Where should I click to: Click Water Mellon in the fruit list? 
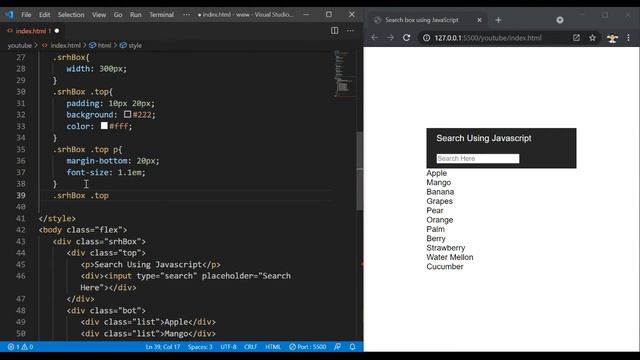(x=450, y=257)
